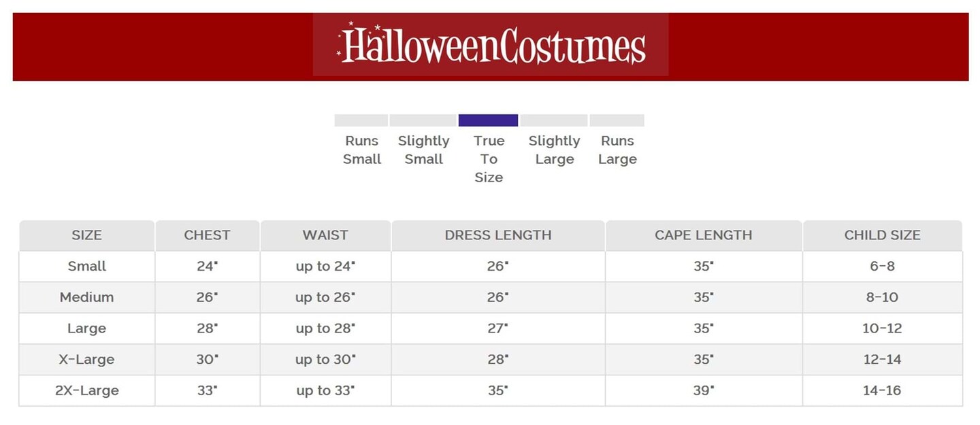The width and height of the screenshot is (980, 425).
Task: Select the Small size row label
Action: (86, 267)
